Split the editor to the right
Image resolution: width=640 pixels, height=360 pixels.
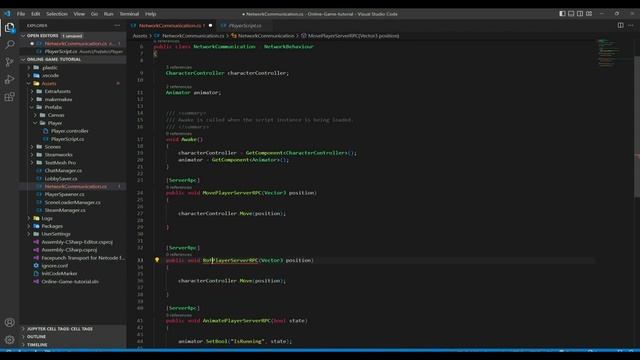click(620, 25)
